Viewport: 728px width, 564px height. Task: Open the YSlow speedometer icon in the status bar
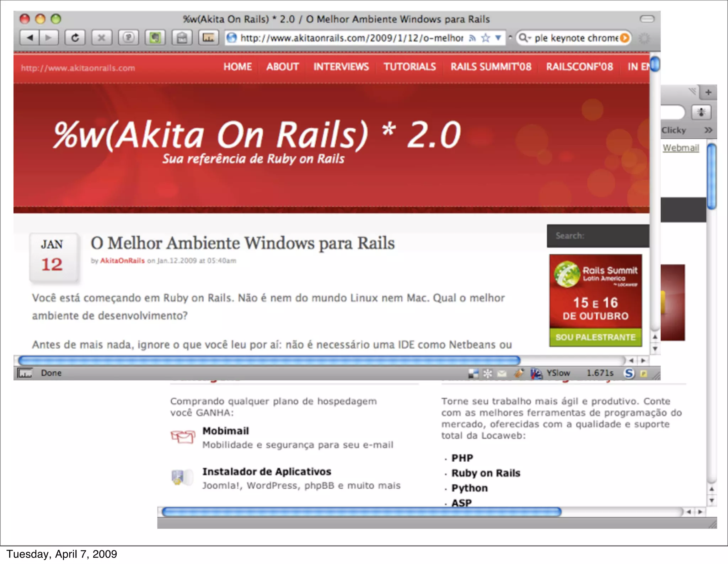[536, 373]
